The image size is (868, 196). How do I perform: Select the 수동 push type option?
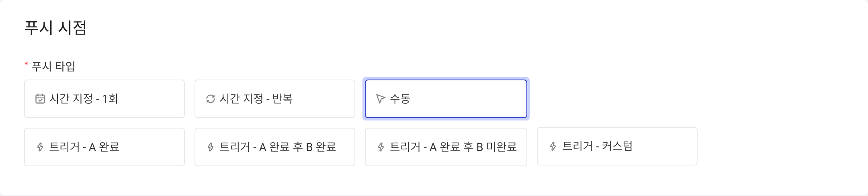tap(446, 99)
